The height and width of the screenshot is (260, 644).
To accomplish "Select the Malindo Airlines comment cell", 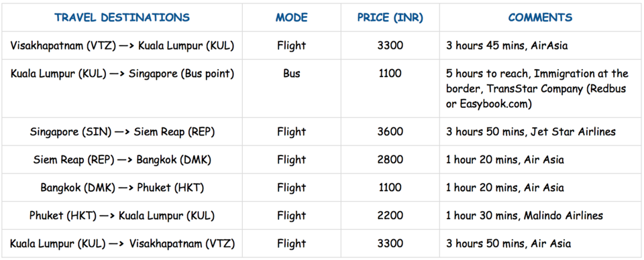I will (541, 215).
